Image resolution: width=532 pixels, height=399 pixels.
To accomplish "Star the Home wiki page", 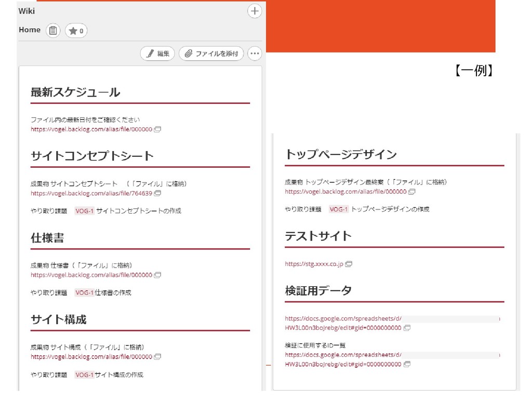I will point(76,31).
